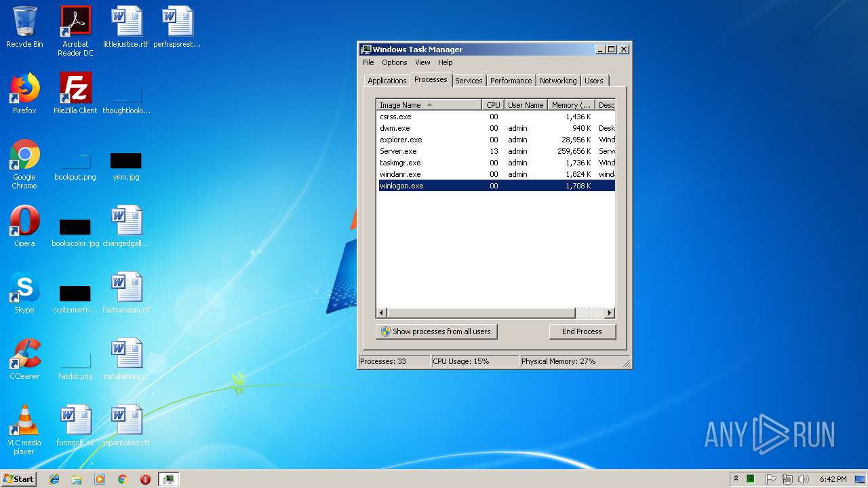Open the Firefox desktop shortcut
The height and width of the screenshot is (488, 868).
coord(24,94)
